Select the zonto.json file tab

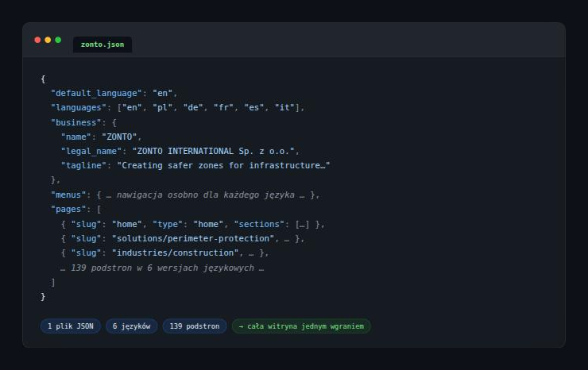coord(102,44)
